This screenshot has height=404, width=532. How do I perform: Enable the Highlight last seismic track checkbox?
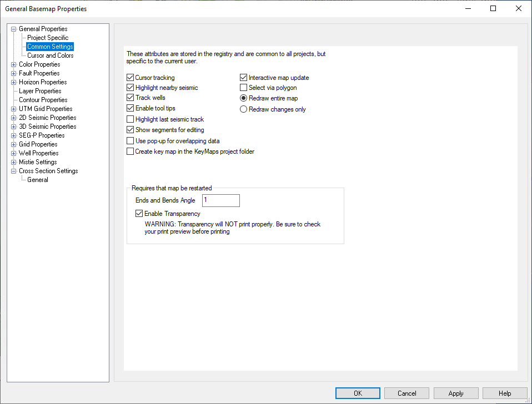[131, 119]
